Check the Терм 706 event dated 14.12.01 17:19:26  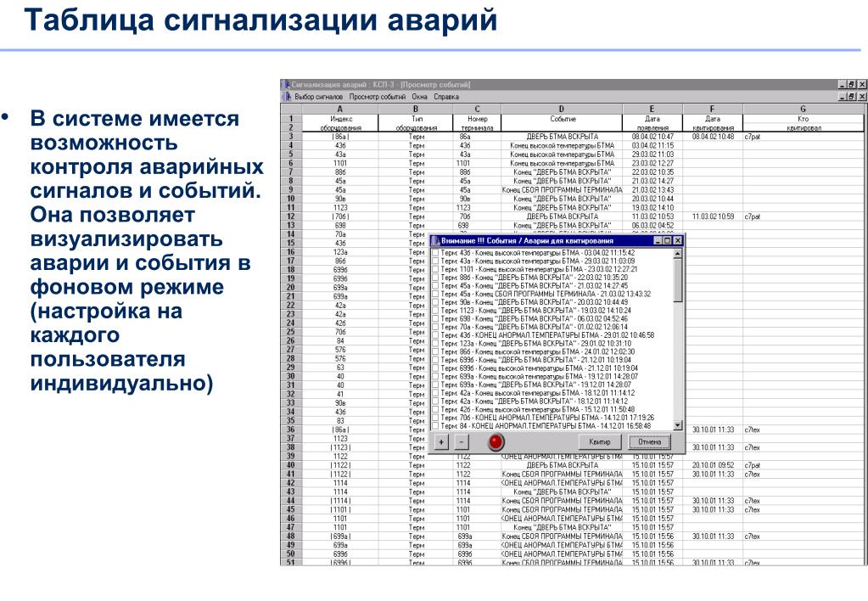click(435, 418)
